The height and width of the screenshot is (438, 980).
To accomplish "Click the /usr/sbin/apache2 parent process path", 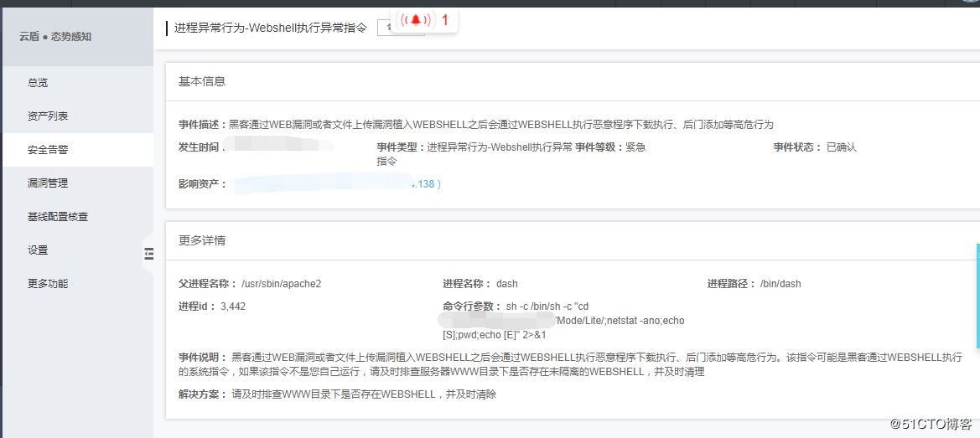I will pos(281,284).
